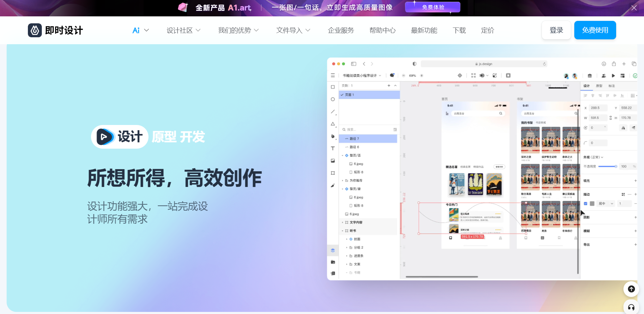Expand the 我们的优势 navigation menu

tap(238, 30)
